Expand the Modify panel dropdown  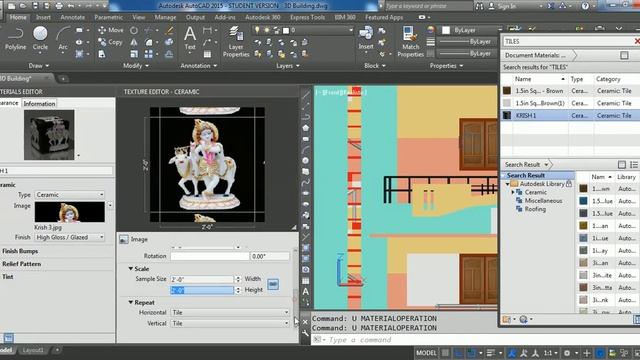pyautogui.click(x=136, y=65)
